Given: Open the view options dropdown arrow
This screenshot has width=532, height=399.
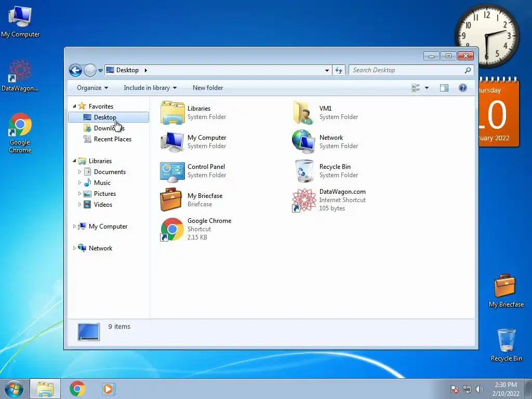Looking at the screenshot, I should (427, 88).
